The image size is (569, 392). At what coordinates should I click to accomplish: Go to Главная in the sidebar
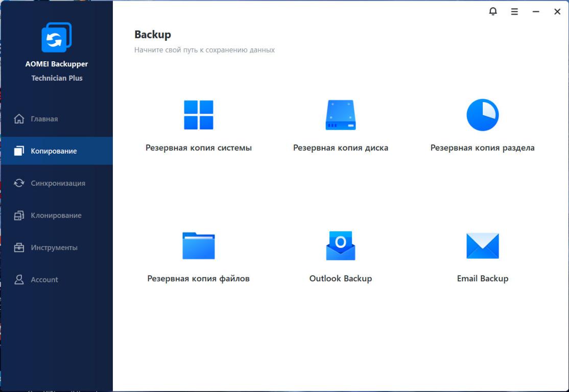(44, 119)
